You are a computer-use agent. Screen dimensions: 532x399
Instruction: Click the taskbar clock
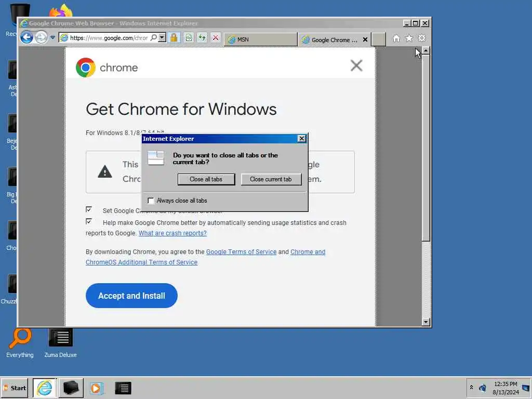pyautogui.click(x=506, y=388)
